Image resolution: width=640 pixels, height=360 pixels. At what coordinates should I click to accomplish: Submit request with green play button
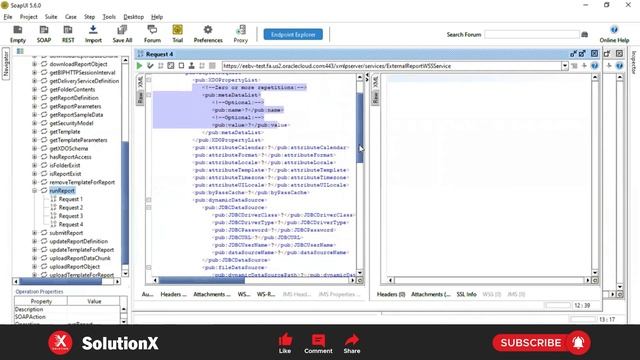click(140, 66)
